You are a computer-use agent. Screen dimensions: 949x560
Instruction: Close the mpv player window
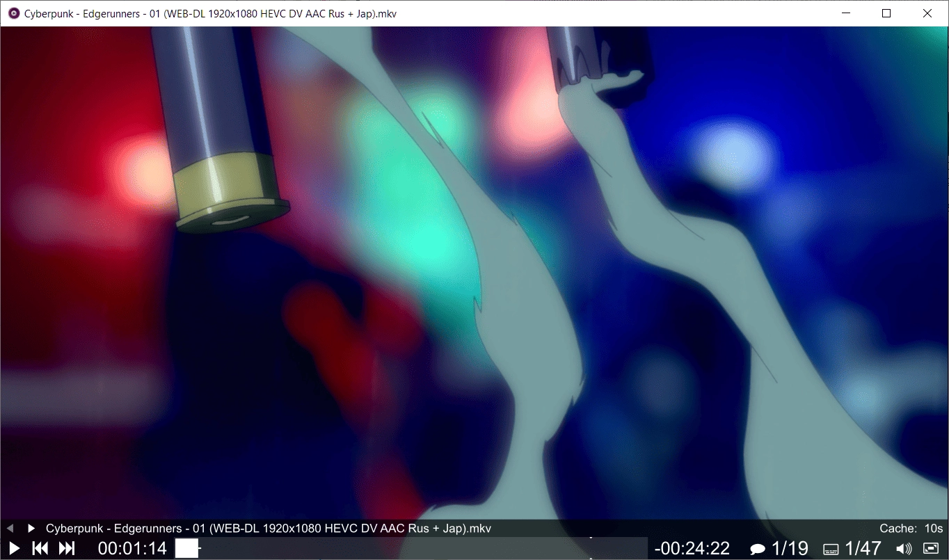click(x=927, y=13)
